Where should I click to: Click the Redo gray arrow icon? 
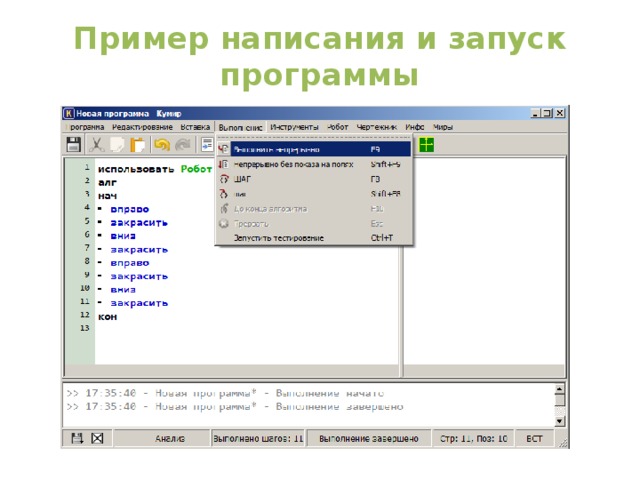(x=182, y=144)
